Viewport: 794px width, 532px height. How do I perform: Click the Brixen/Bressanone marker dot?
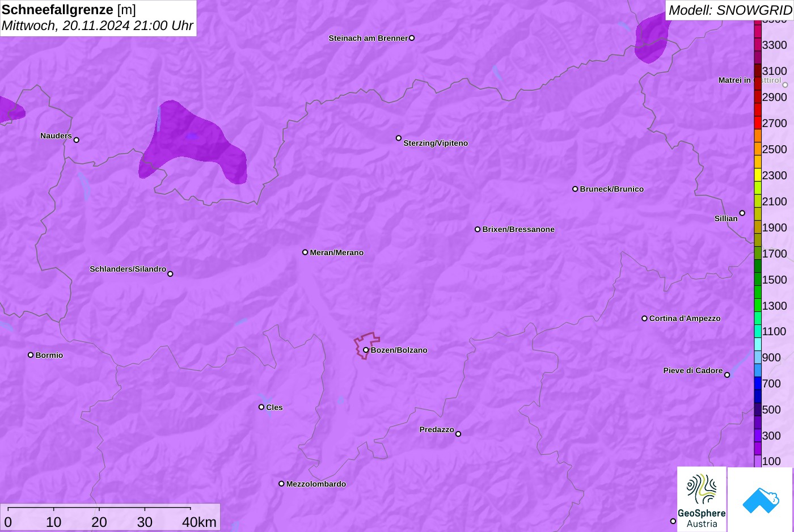click(478, 229)
